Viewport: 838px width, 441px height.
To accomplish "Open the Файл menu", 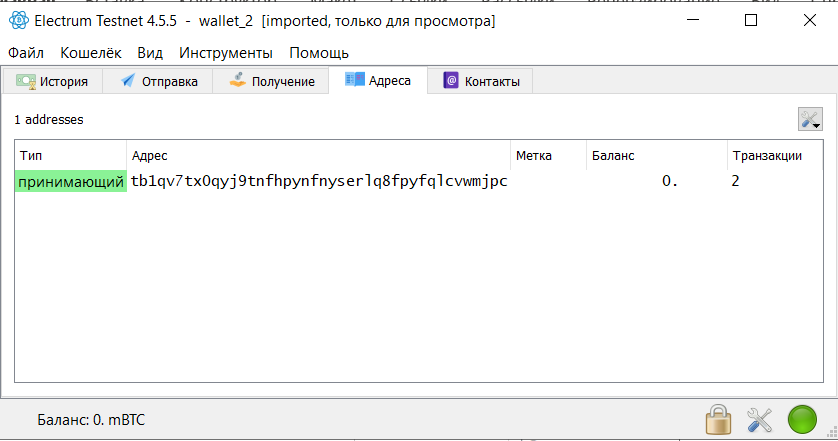I will coord(26,53).
